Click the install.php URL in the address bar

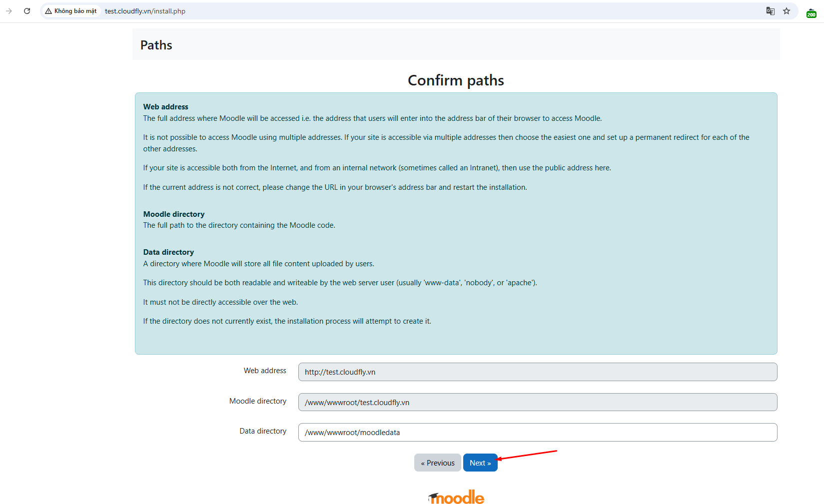145,11
